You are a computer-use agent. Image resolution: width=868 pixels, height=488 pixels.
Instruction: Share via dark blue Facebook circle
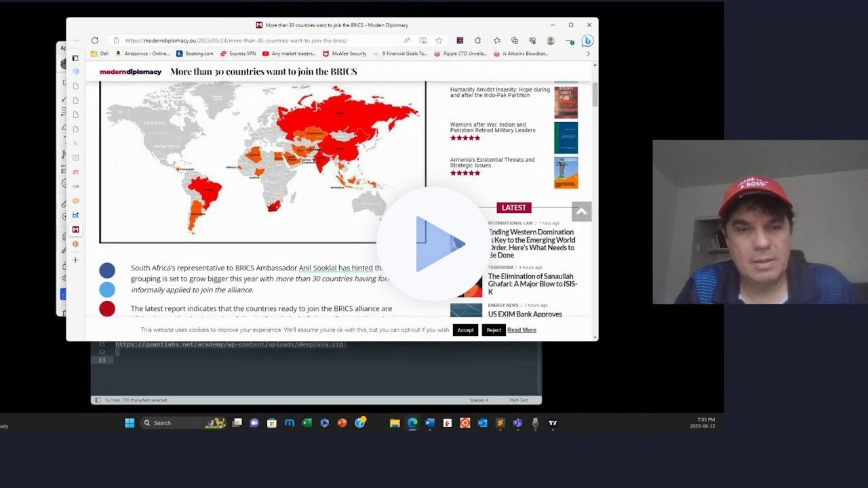[107, 270]
